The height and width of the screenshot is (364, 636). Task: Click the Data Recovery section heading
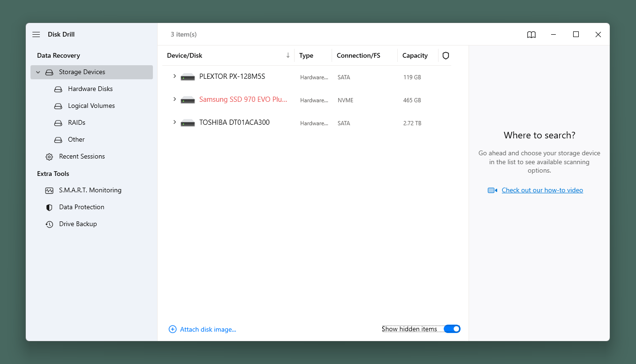[59, 55]
